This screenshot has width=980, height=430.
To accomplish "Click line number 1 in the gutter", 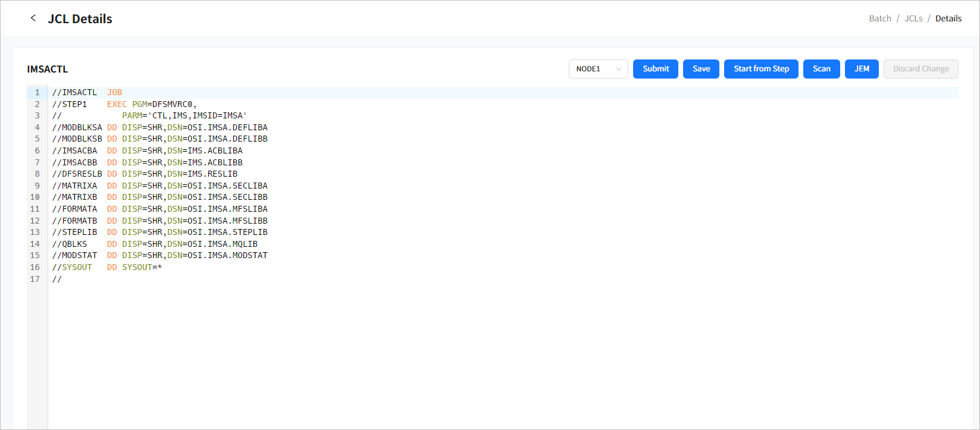I will pyautogui.click(x=37, y=93).
